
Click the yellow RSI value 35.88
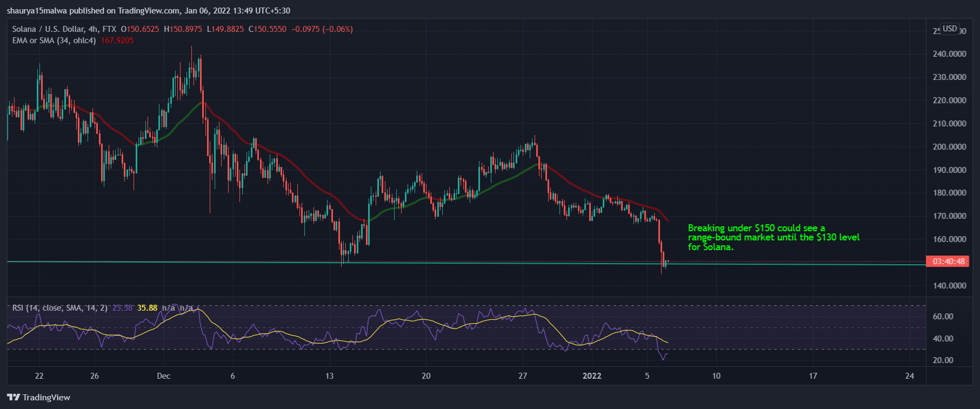(x=147, y=308)
